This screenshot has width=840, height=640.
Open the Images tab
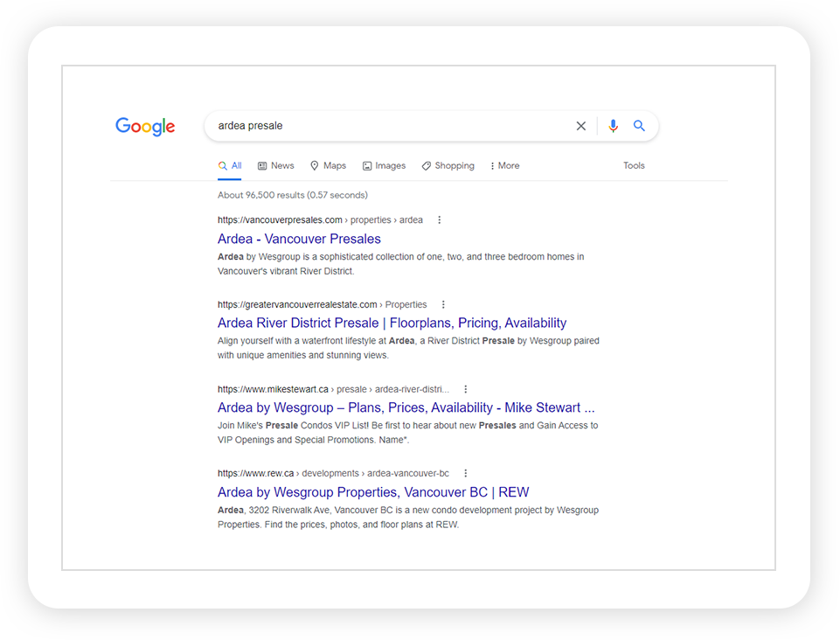[384, 165]
